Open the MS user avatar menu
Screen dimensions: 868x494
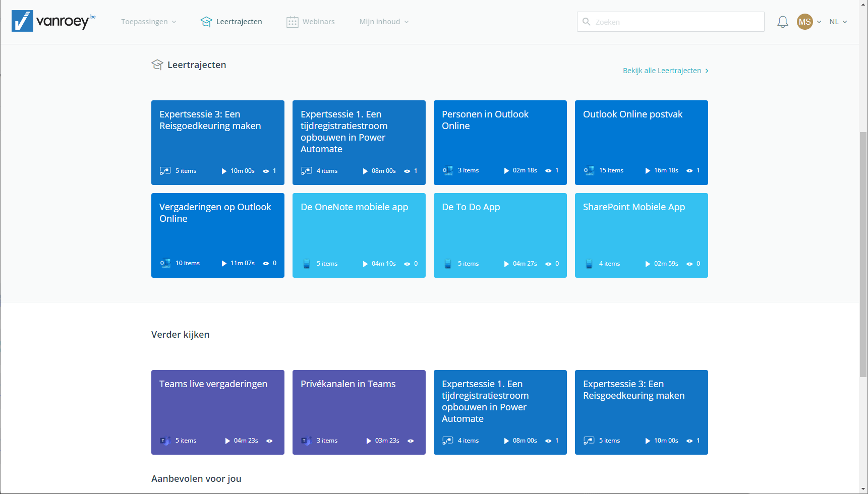click(805, 22)
